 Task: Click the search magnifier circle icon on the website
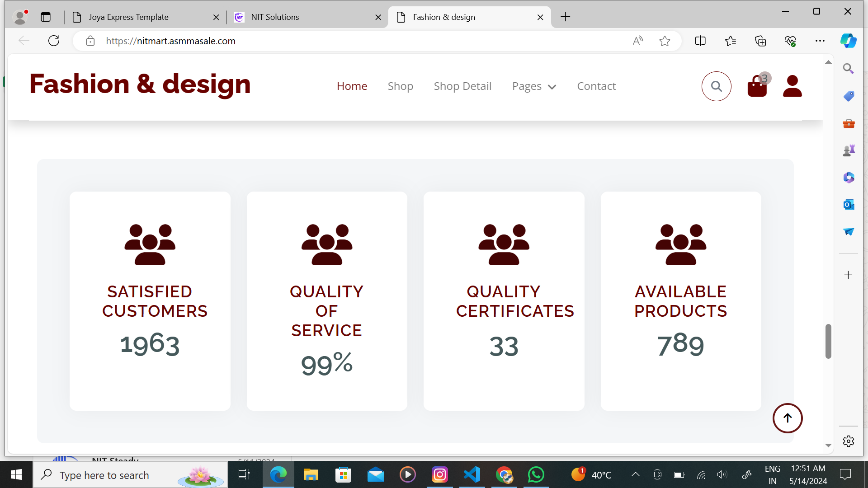716,86
